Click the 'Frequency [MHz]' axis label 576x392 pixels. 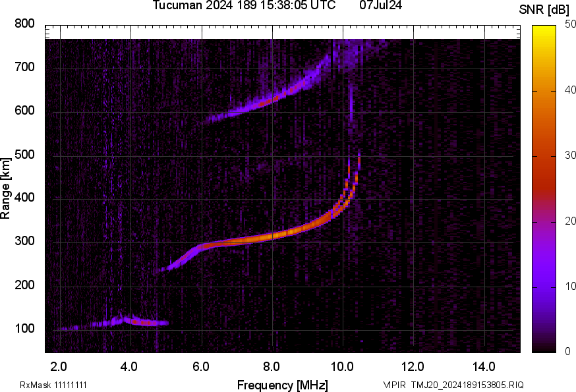coord(282,385)
